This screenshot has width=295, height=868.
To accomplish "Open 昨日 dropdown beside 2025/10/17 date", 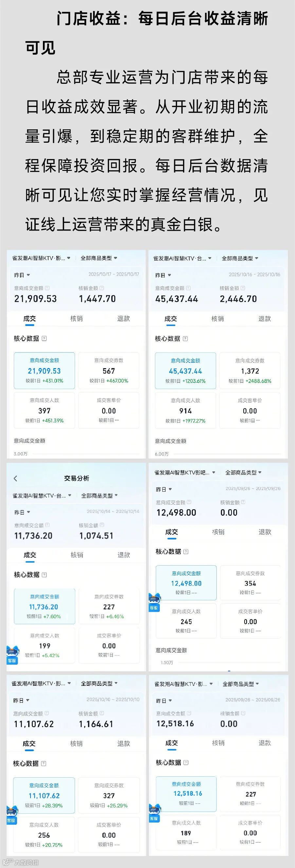I will click(22, 275).
